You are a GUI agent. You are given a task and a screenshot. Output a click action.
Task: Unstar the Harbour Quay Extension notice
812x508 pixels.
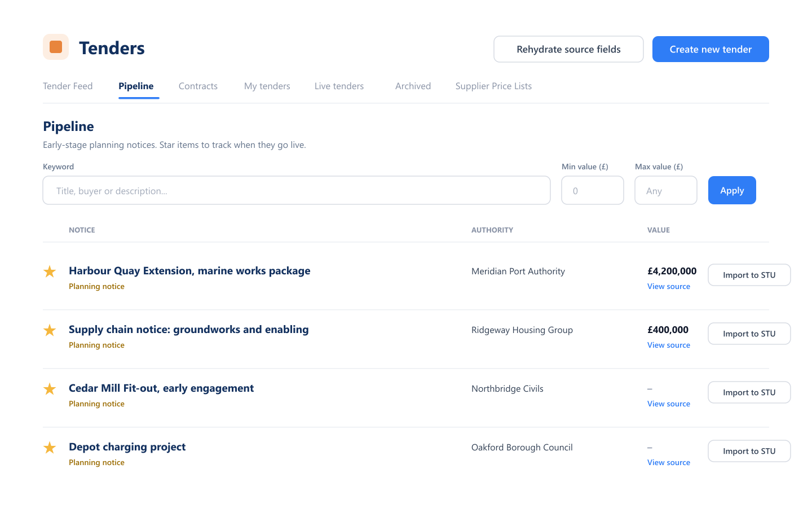[x=50, y=271]
